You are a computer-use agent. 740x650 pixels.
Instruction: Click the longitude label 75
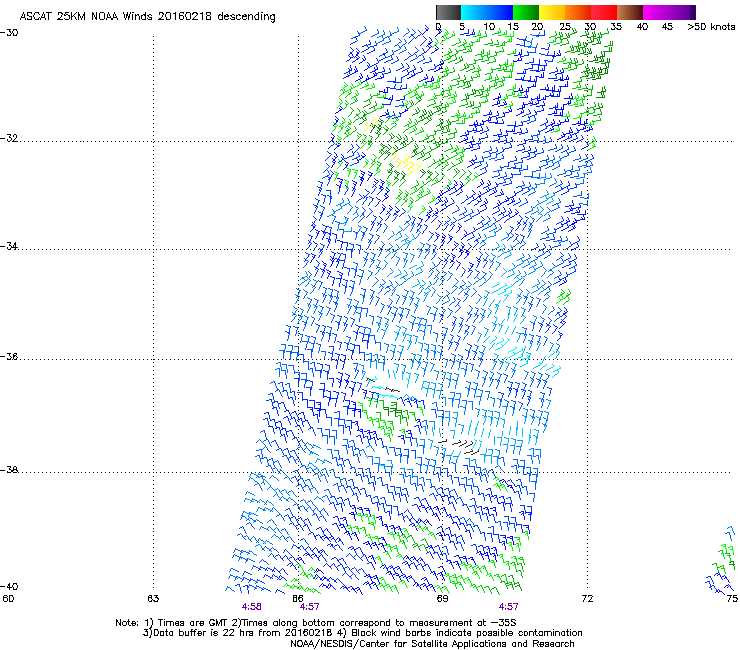coord(732,599)
